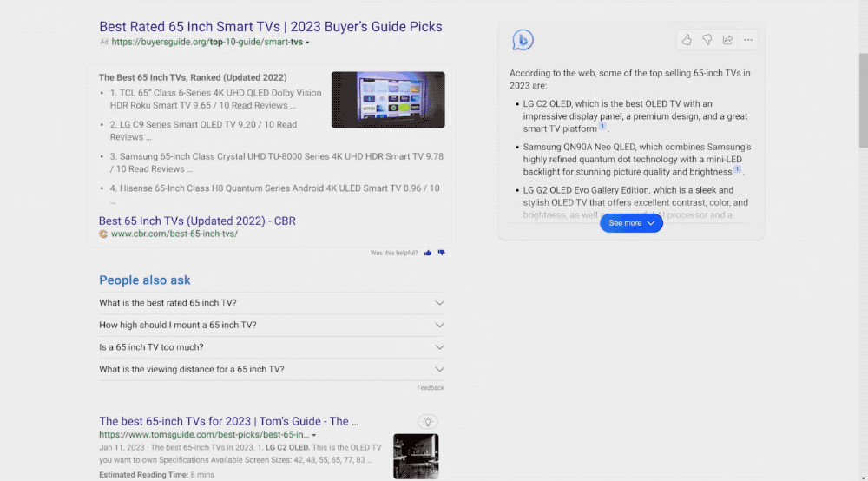868x481 pixels.
Task: Open dropdown arrow next to buyersguide.org URL
Action: click(307, 43)
